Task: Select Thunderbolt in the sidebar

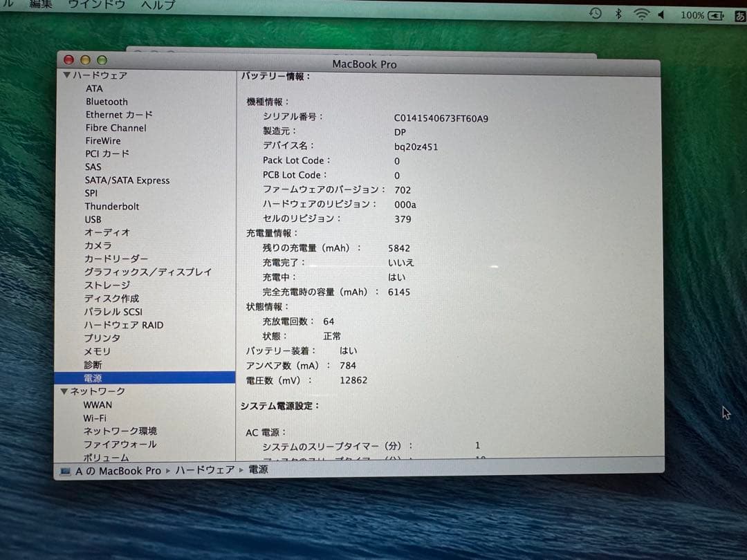Action: 112,206
